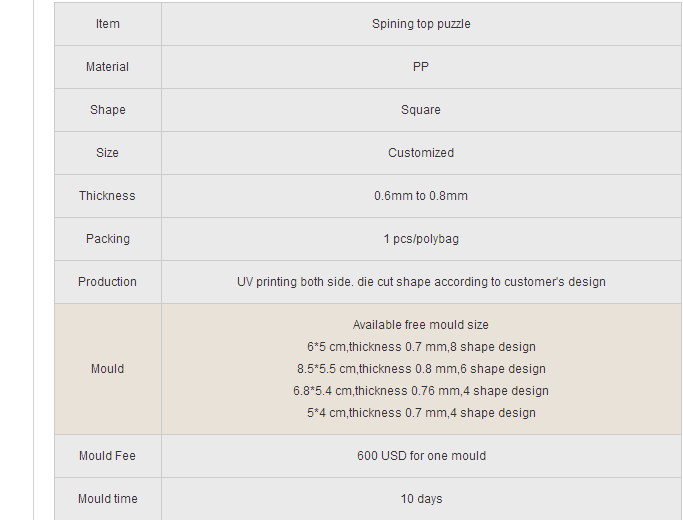Click the Packing label cell
Screen dimensions: 683x520
[108, 239]
